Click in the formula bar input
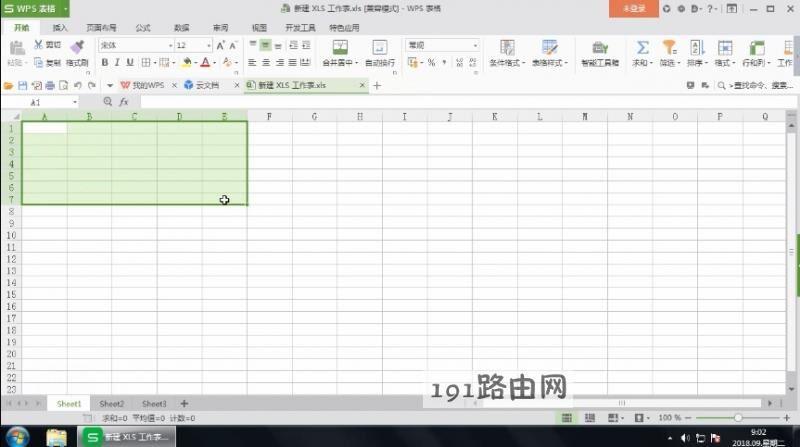This screenshot has height=447, width=800. point(468,102)
